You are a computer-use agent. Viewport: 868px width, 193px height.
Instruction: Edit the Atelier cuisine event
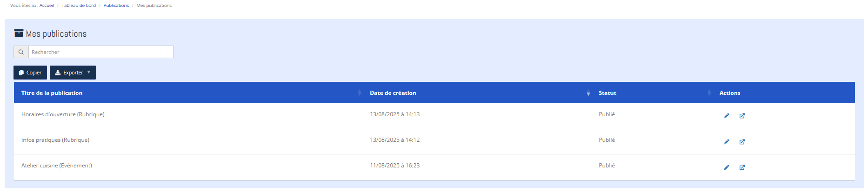tap(727, 167)
